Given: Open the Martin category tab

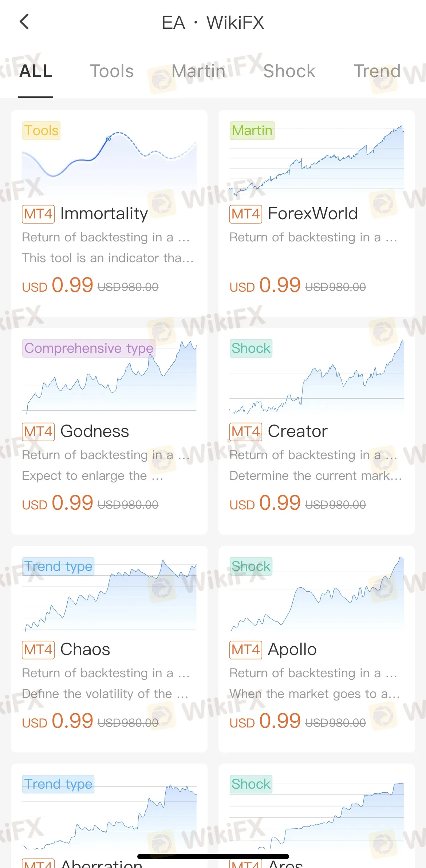Looking at the screenshot, I should point(198,71).
